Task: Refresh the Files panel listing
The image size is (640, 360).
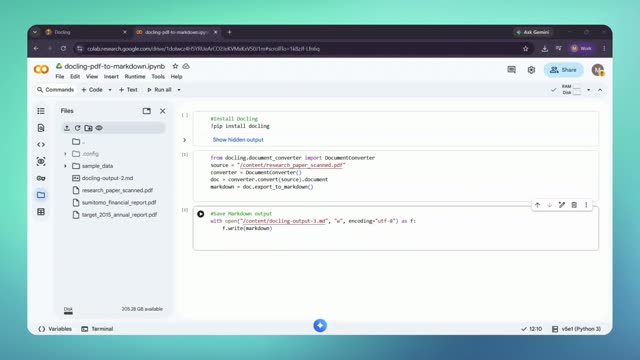Action: (x=78, y=128)
